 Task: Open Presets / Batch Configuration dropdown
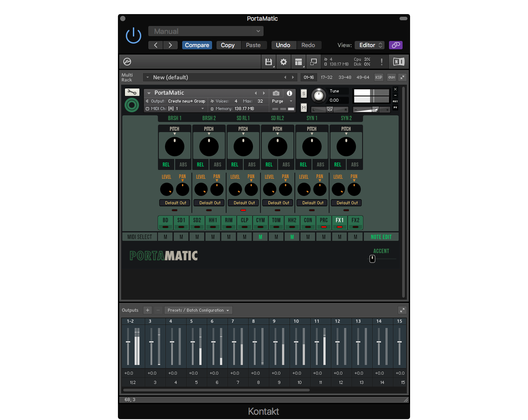point(198,310)
